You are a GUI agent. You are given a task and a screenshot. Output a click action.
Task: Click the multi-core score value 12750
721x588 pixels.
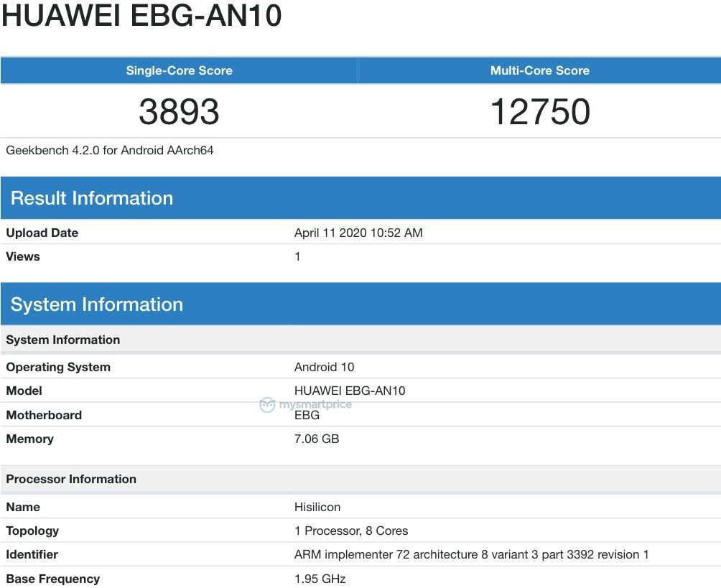click(540, 112)
